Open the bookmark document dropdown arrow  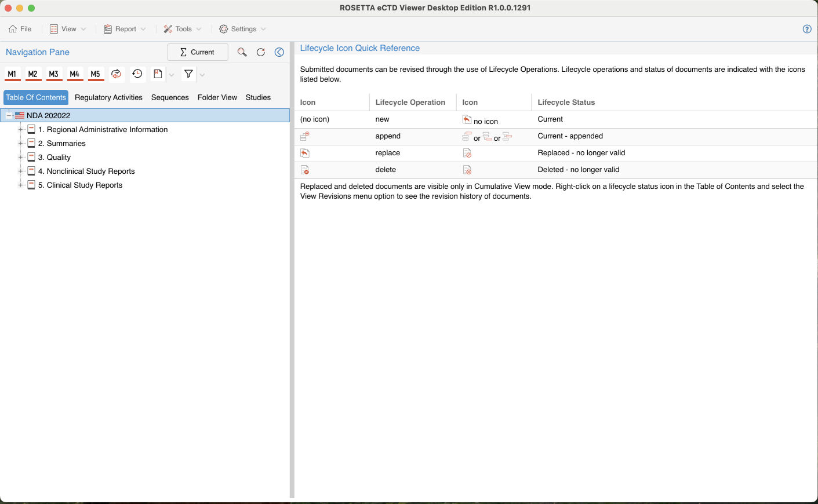click(172, 75)
